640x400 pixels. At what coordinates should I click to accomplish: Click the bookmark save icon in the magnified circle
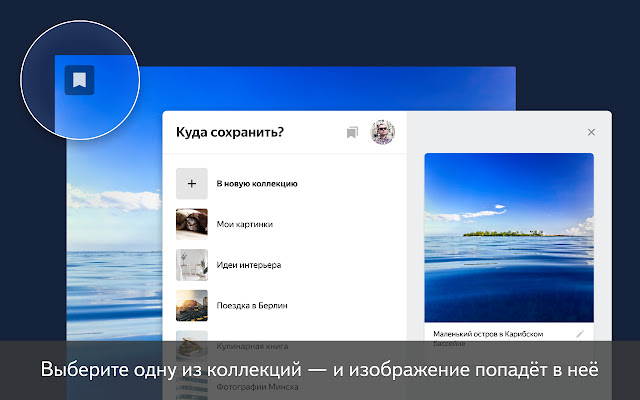pyautogui.click(x=80, y=80)
